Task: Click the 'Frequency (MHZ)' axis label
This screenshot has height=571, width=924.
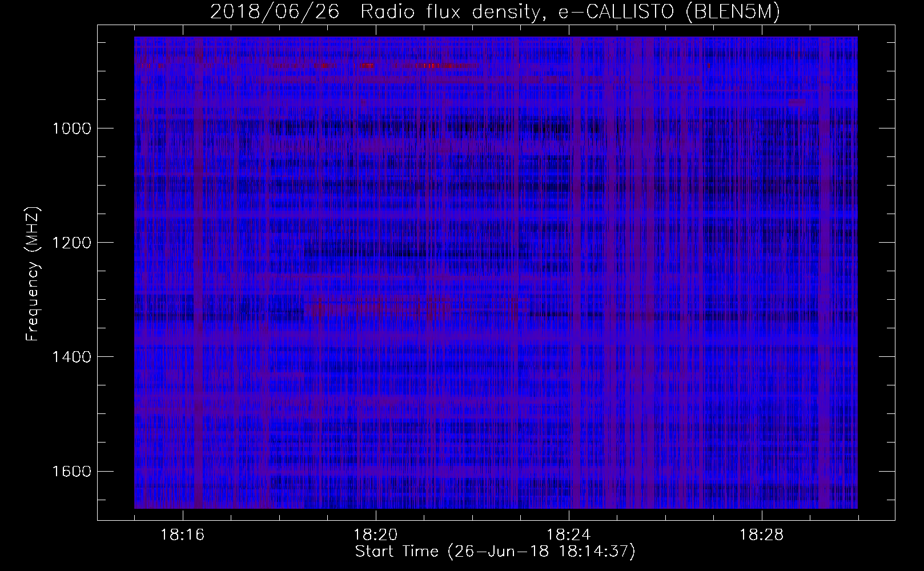Action: pos(33,274)
